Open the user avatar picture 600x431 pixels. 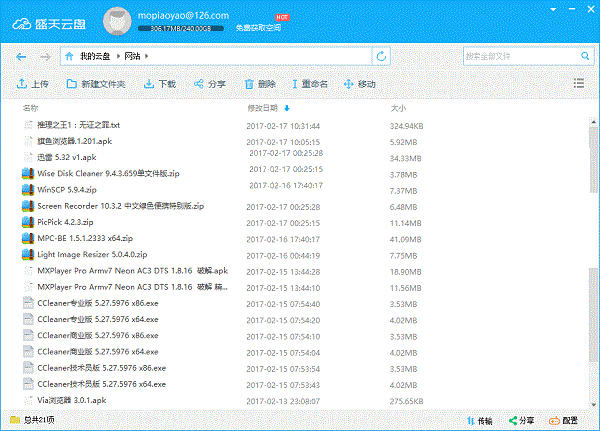pyautogui.click(x=117, y=21)
